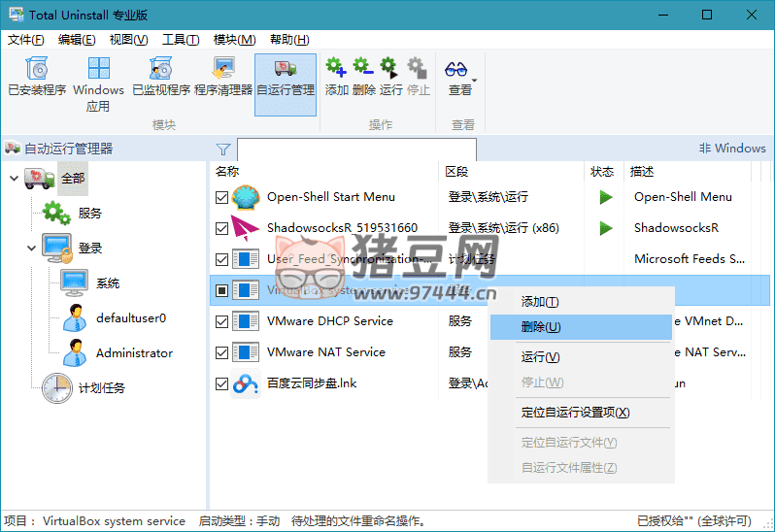This screenshot has height=532, width=775.
Task: Click the 删除 toolbar gear icon
Action: click(x=363, y=68)
